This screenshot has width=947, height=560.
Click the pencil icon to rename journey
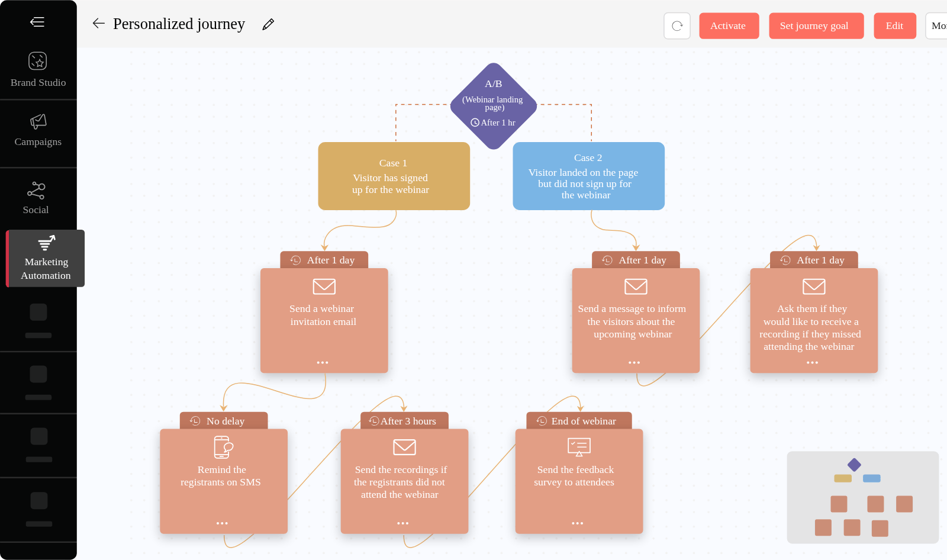point(268,24)
